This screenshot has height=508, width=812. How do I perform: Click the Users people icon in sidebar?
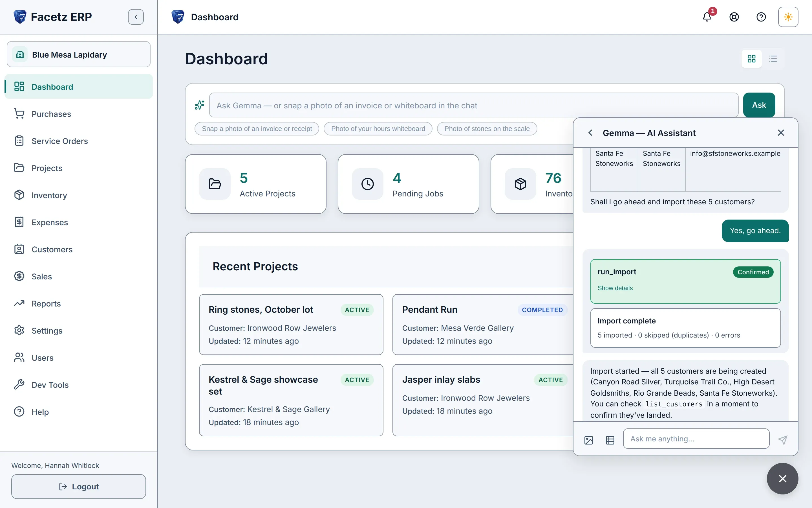[19, 358]
